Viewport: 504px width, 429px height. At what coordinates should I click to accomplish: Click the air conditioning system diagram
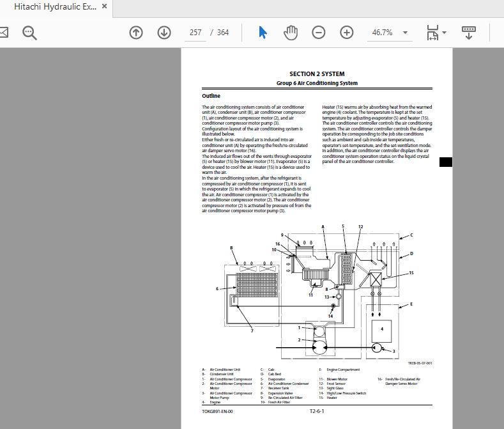(315, 292)
